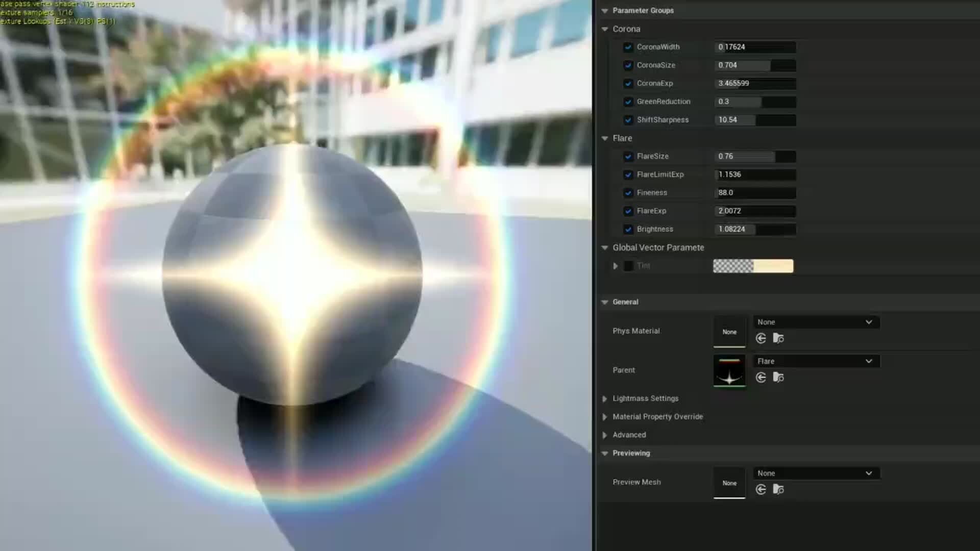The width and height of the screenshot is (980, 551).
Task: Adjust the GreenReduction slider value 0.3
Action: [755, 102]
